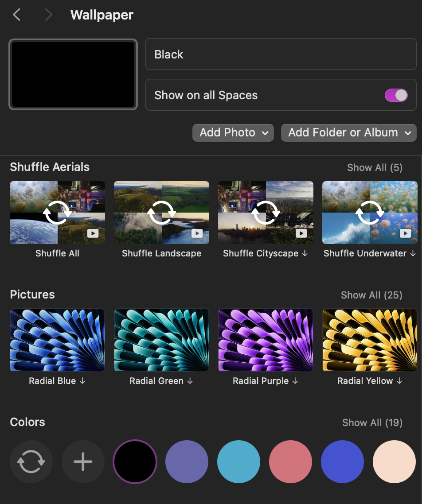Click the play badge on Shuffle Cityscape thumbnail

tap(301, 234)
